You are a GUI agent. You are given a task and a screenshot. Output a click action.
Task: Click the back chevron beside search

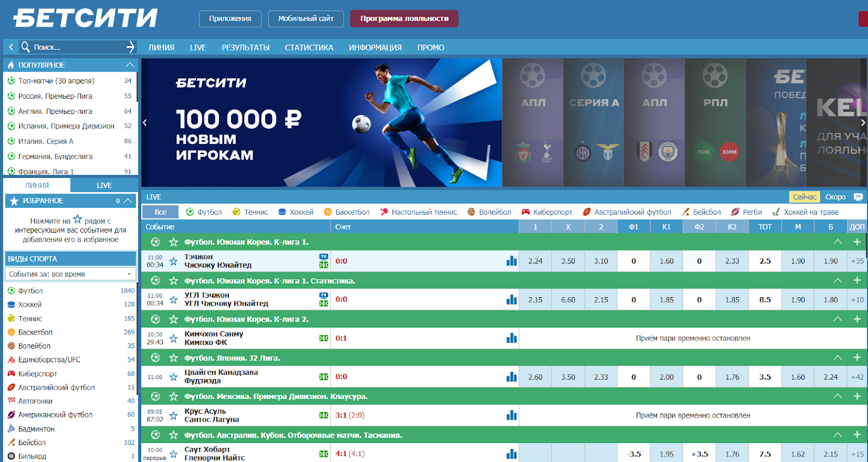11,47
